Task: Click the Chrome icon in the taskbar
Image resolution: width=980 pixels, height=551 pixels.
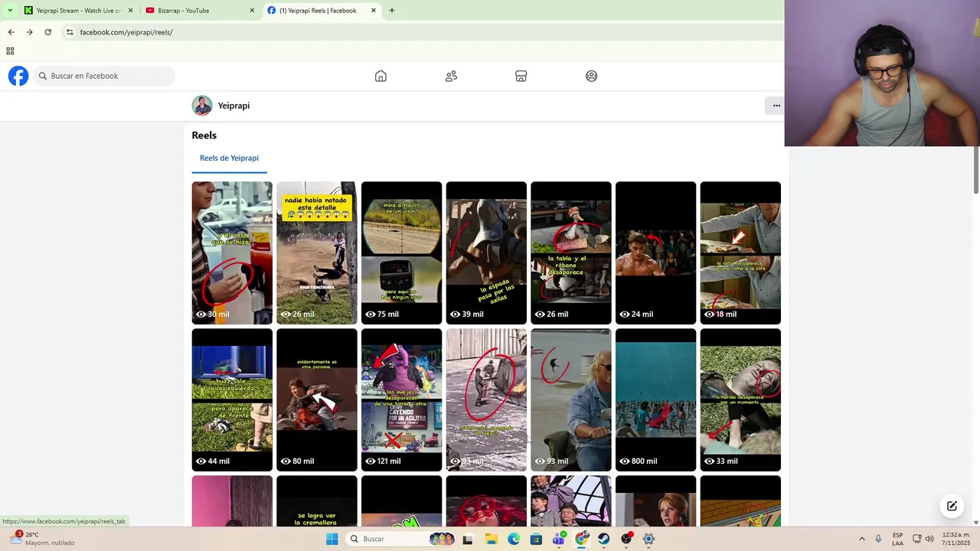Action: 581,539
